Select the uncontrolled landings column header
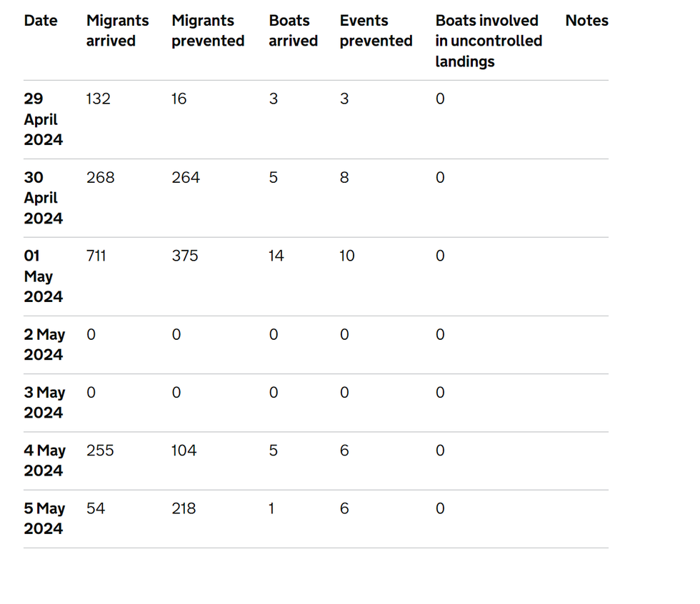700x604 pixels. [x=489, y=41]
